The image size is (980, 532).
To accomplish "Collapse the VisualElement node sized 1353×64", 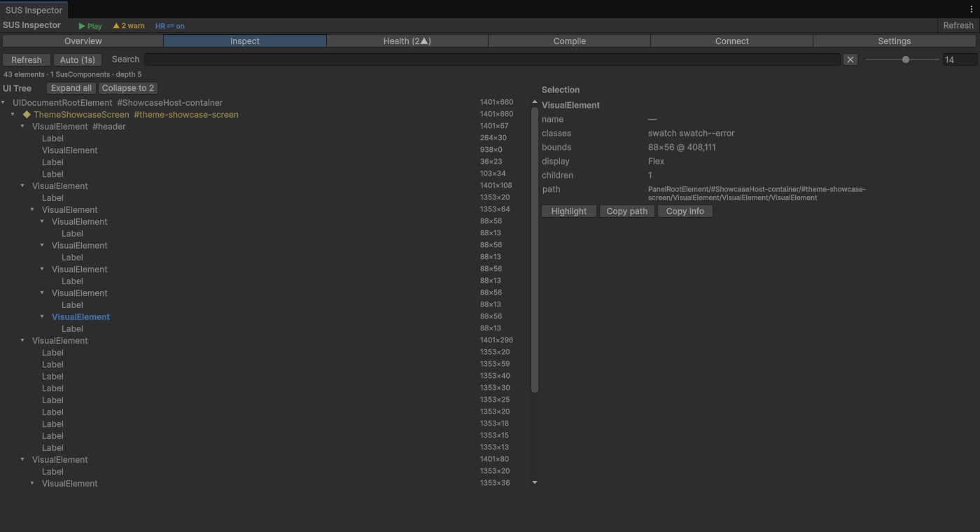I will (x=32, y=209).
